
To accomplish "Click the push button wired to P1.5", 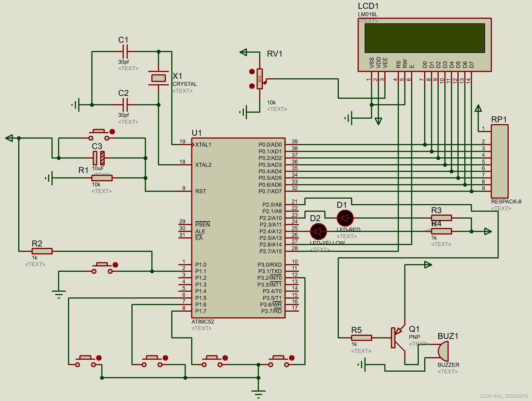I will pos(85,362).
